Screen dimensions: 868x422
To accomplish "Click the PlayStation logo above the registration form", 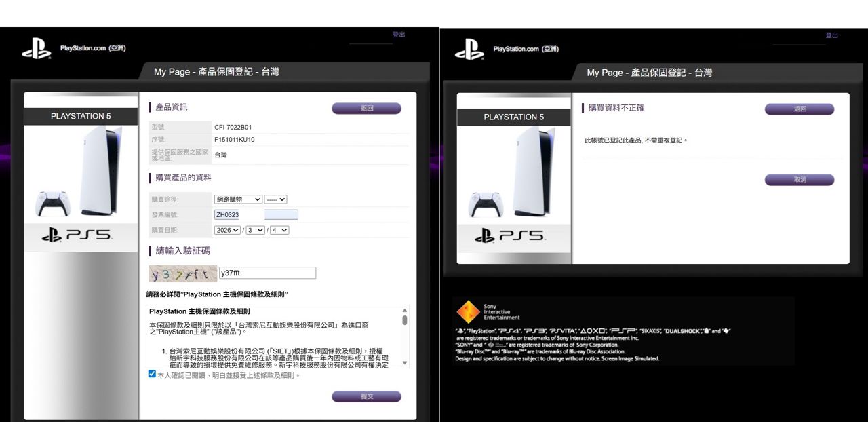I will tap(37, 48).
